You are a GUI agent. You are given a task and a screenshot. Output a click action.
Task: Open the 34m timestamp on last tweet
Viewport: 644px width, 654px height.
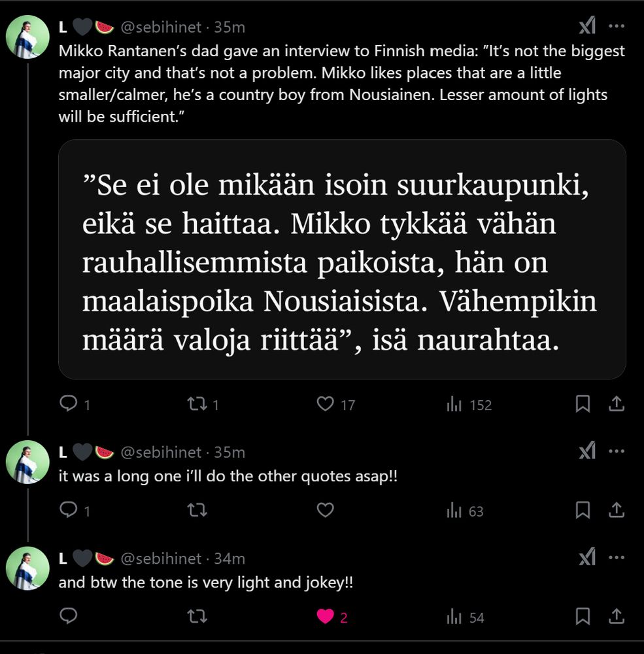[230, 559]
